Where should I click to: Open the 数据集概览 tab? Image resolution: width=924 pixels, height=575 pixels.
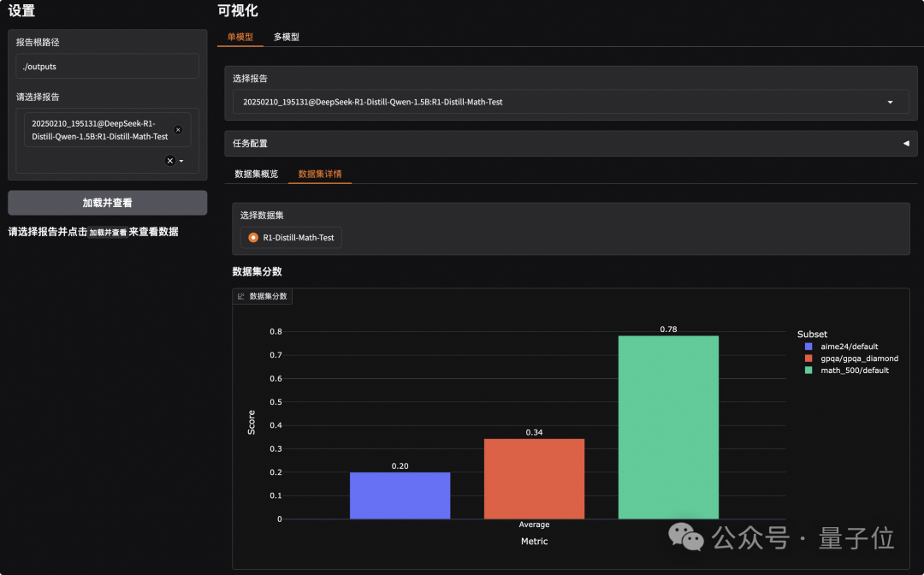[x=257, y=174]
